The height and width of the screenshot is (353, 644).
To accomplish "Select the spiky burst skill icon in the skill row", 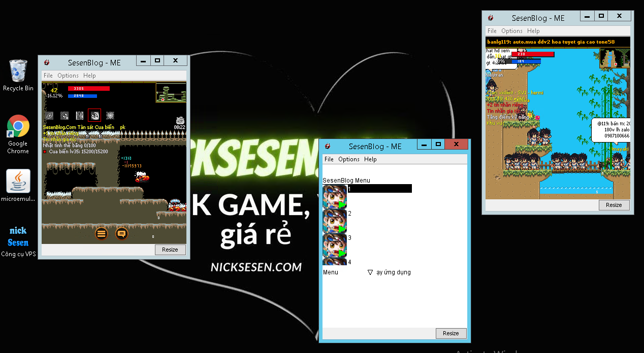I will (110, 115).
